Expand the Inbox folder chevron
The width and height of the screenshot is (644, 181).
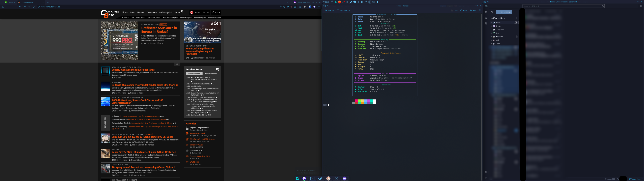pos(491,22)
